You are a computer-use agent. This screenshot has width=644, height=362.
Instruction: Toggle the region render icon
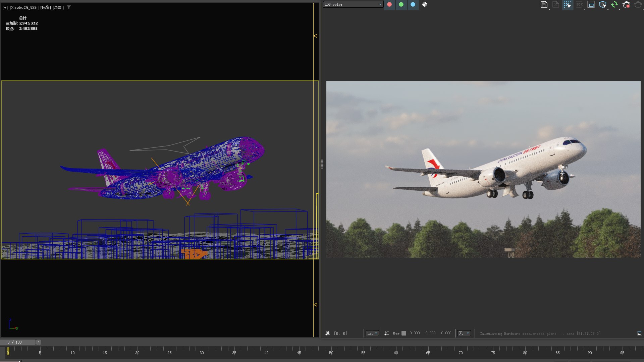pyautogui.click(x=591, y=4)
